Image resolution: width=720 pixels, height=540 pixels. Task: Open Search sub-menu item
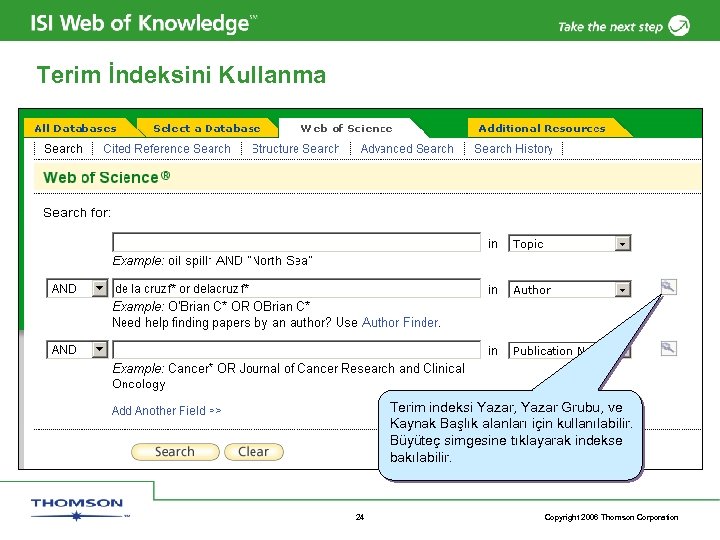point(63,149)
